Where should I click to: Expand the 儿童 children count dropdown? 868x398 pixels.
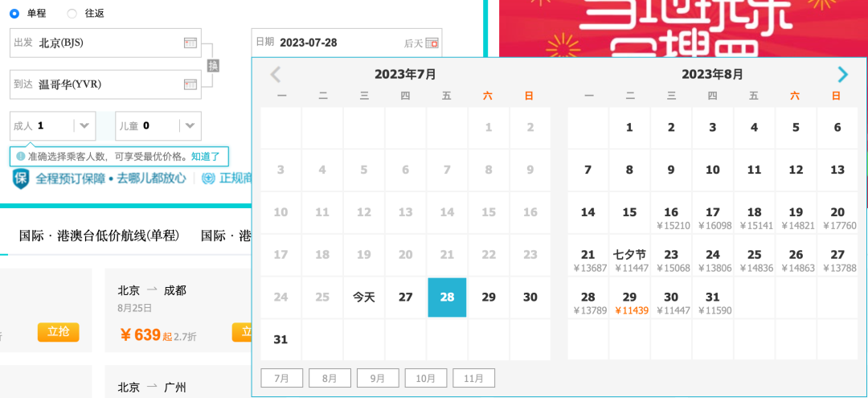[190, 125]
